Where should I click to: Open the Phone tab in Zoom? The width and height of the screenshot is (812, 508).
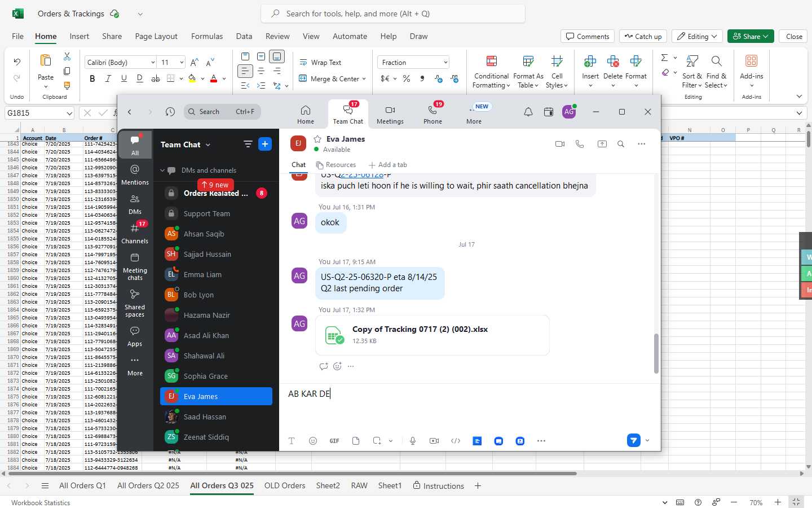[433, 115]
